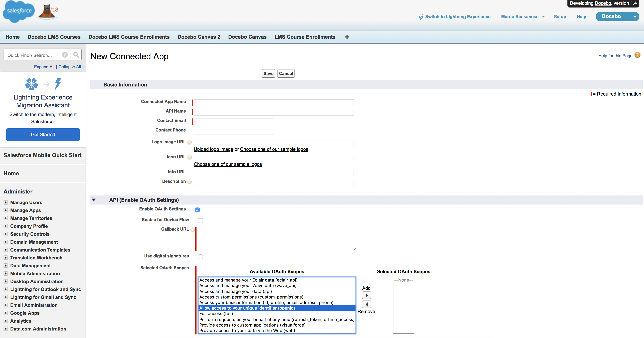This screenshot has height=338, width=644.
Task: Uncheck Enable OAuth Settings checkbox
Action: (197, 210)
